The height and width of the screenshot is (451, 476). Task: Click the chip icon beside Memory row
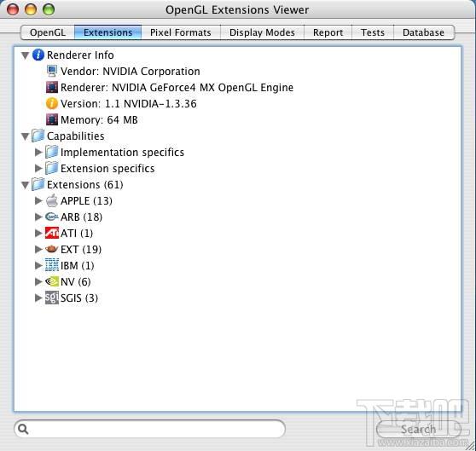(x=52, y=120)
